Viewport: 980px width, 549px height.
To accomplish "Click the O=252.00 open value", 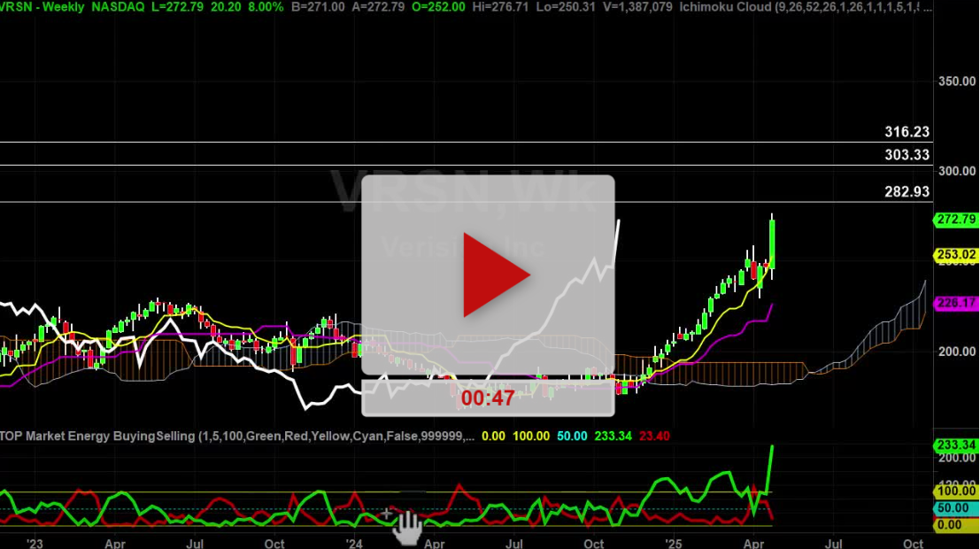I will coord(438,7).
